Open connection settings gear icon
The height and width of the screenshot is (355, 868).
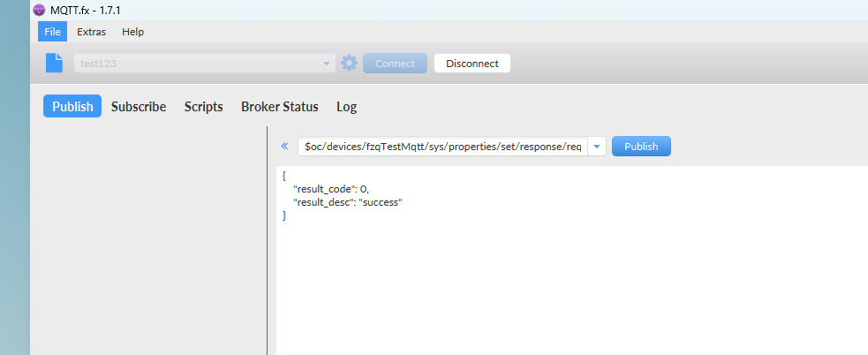point(349,63)
